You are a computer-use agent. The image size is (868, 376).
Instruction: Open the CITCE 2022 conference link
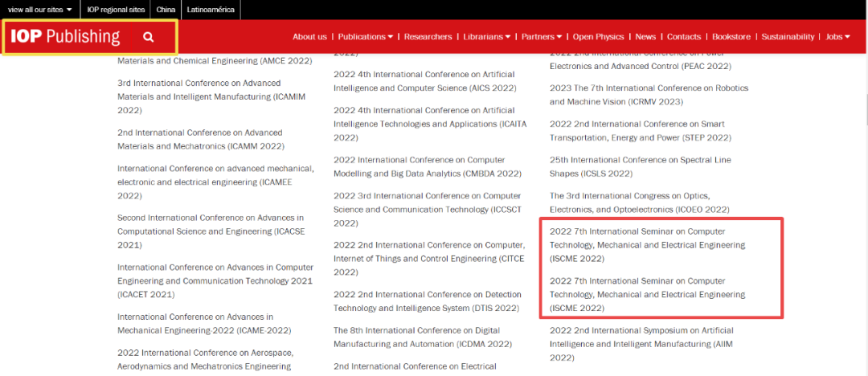click(x=429, y=259)
